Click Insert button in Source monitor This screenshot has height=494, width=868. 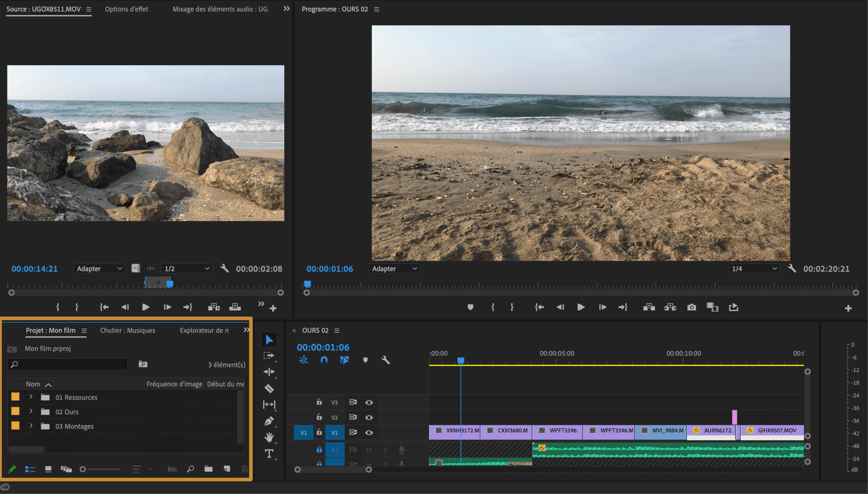click(214, 307)
